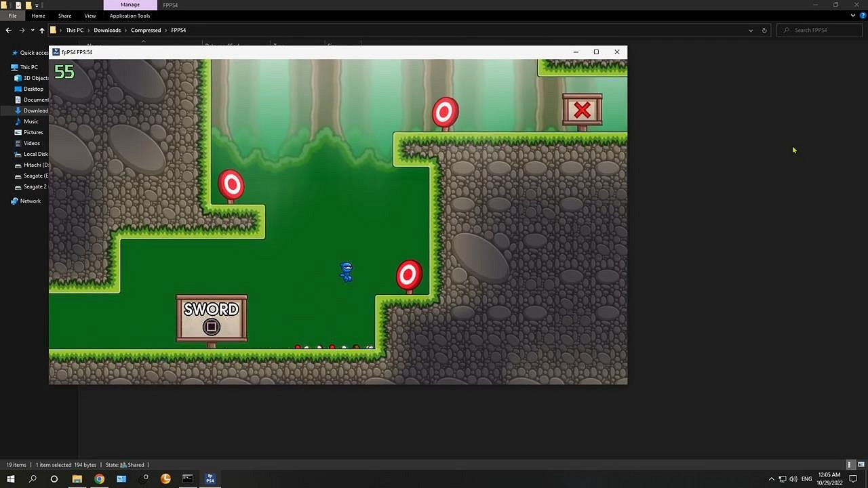This screenshot has height=488, width=868.
Task: Click Downloads in the breadcrumb path
Action: 107,30
